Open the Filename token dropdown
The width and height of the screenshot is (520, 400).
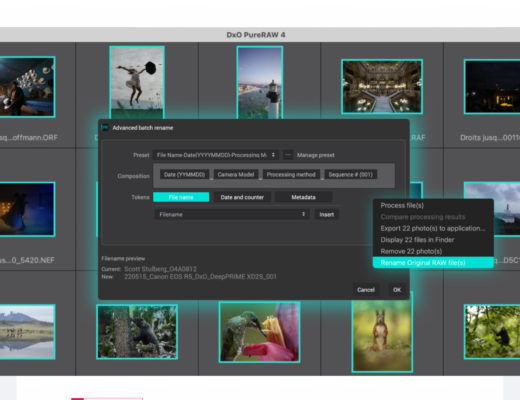point(232,214)
